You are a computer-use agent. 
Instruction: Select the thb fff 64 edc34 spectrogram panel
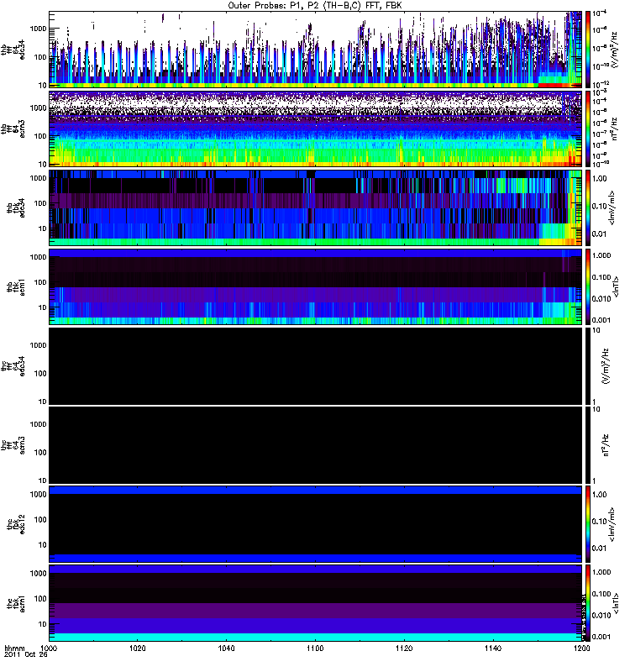pos(315,50)
